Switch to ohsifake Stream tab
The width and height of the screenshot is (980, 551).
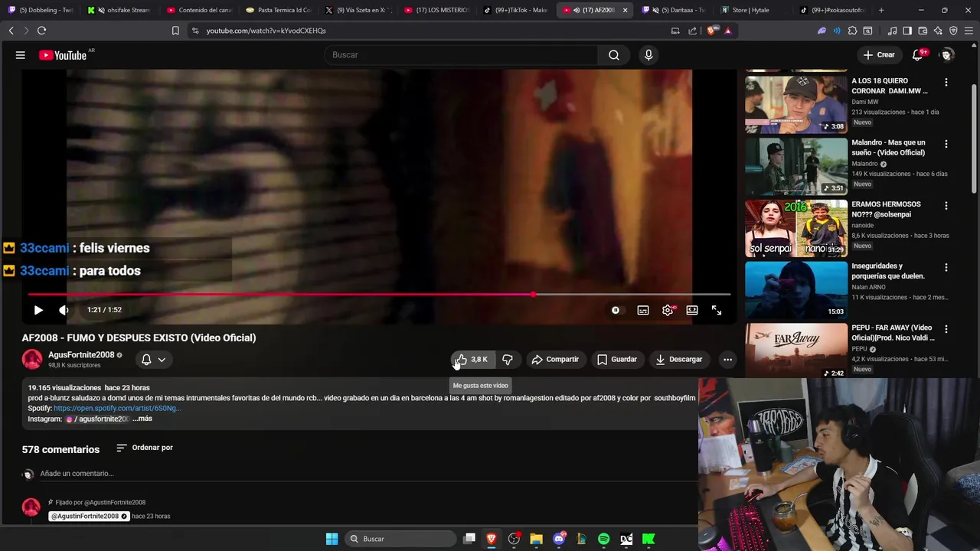[x=120, y=10]
